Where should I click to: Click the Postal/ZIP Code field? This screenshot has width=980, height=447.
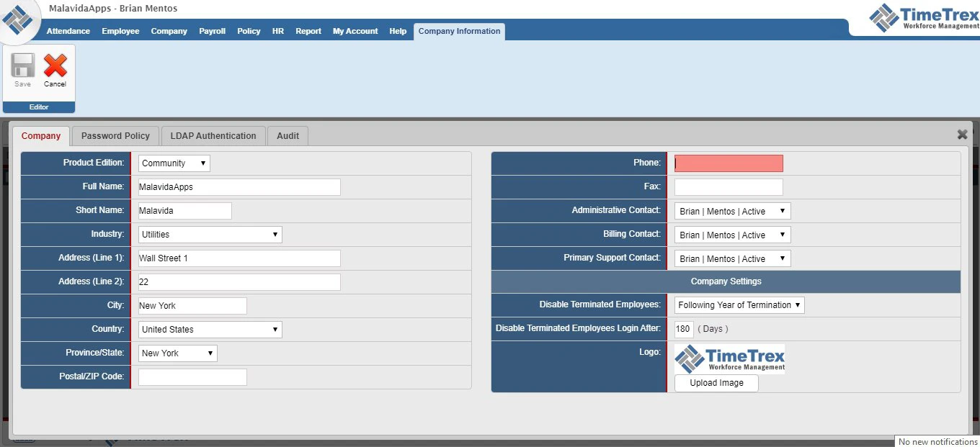click(x=192, y=377)
